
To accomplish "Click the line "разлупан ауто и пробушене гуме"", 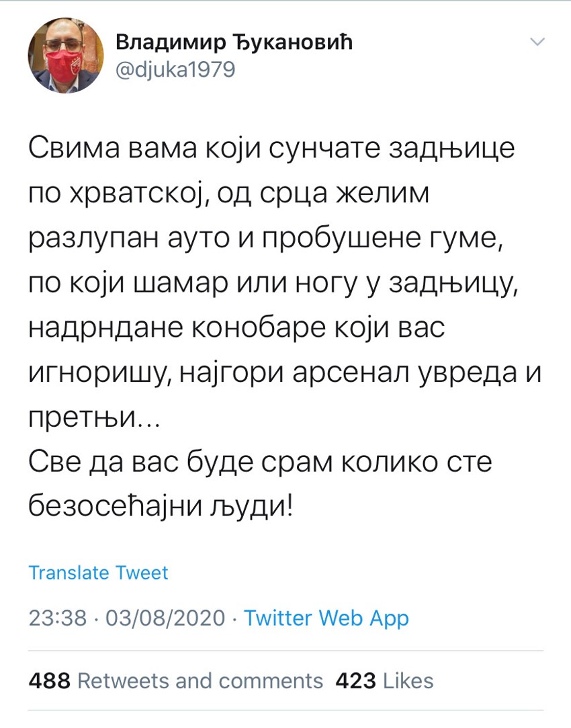I will click(265, 239).
